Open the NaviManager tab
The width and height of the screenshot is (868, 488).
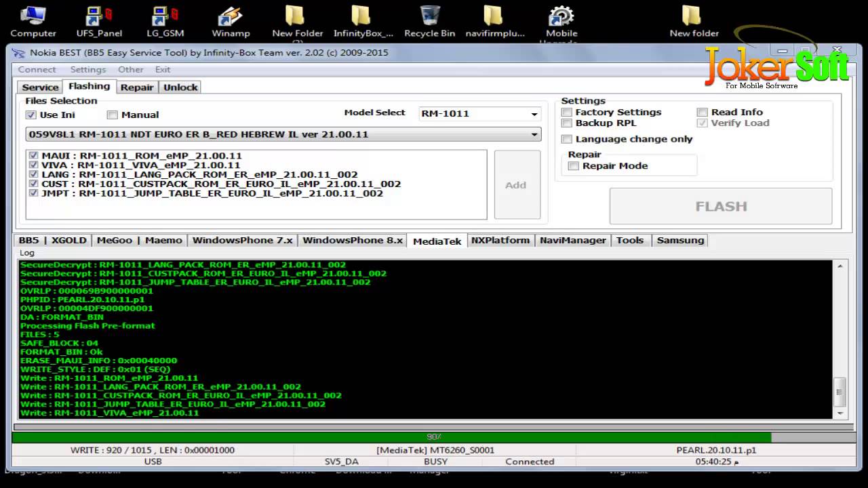pyautogui.click(x=573, y=241)
